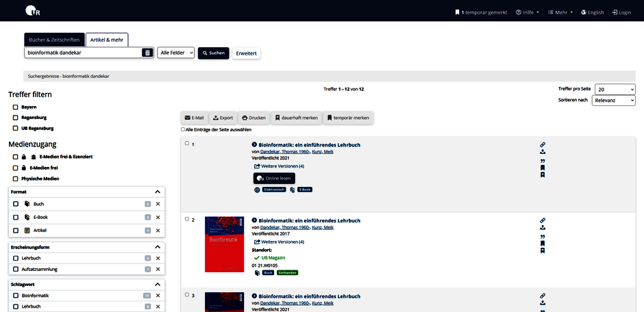The width and height of the screenshot is (644, 312).
Task: Open the Hilfe menu
Action: pos(528,12)
